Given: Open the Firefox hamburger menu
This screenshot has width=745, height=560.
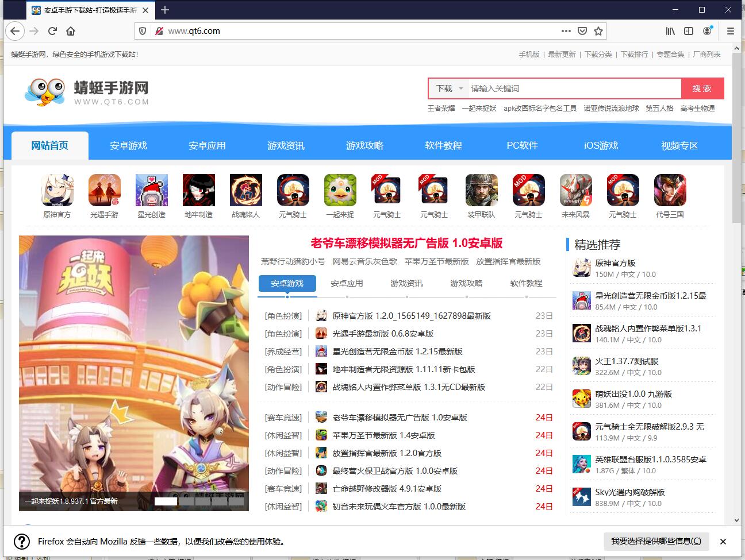Looking at the screenshot, I should pos(731,31).
